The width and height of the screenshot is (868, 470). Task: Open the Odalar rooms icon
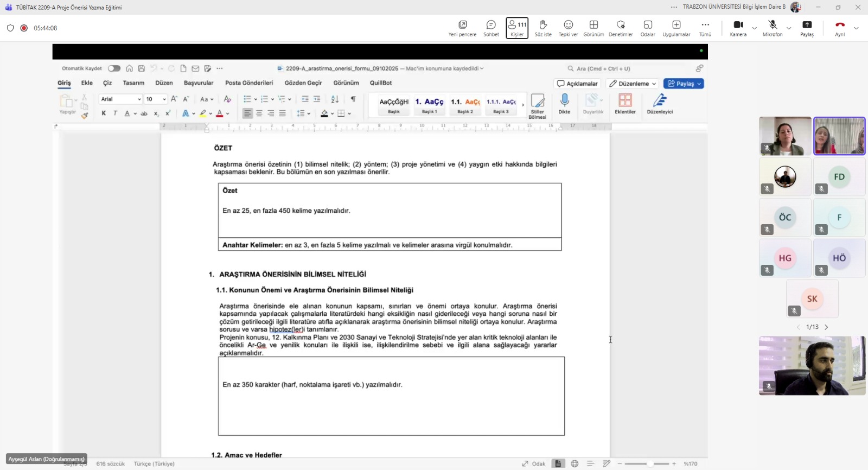pos(648,28)
